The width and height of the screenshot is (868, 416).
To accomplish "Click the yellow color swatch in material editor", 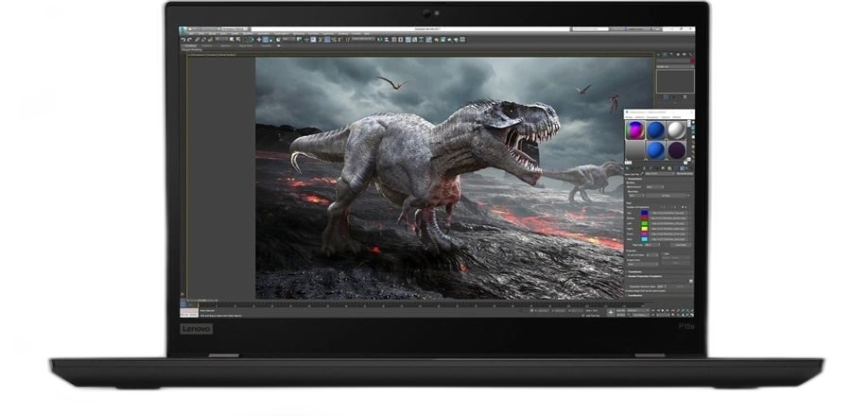I will point(644,229).
